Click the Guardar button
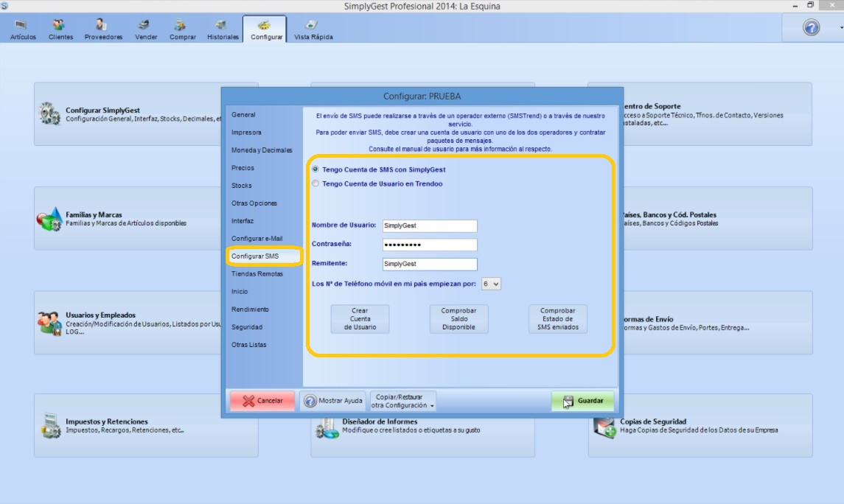 [583, 401]
